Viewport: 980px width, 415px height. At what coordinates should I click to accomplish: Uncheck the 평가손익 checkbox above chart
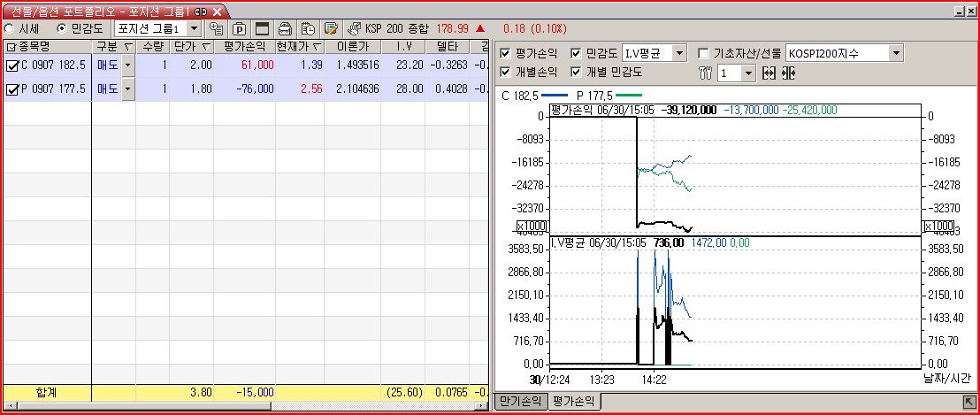506,53
